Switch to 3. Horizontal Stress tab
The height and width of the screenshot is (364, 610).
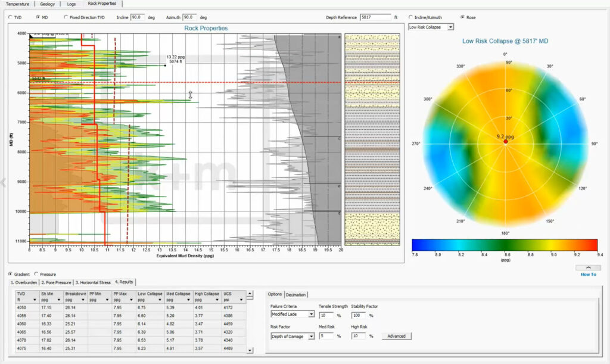click(93, 282)
